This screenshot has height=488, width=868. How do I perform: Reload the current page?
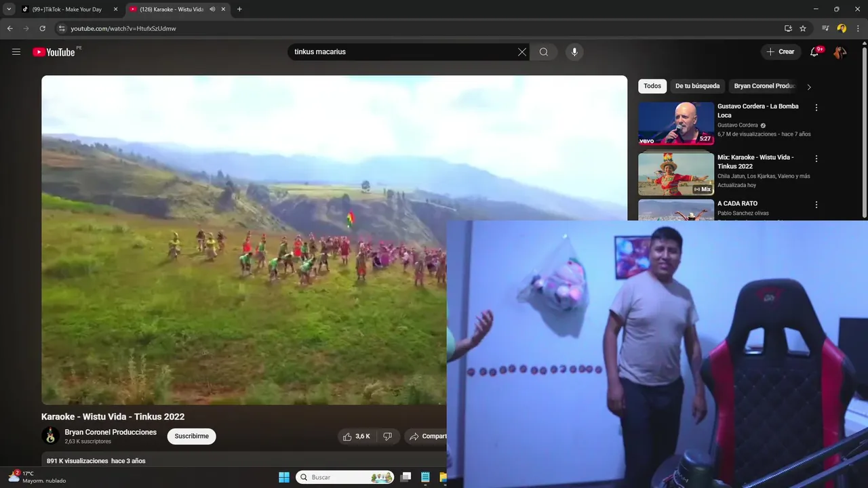(x=42, y=28)
